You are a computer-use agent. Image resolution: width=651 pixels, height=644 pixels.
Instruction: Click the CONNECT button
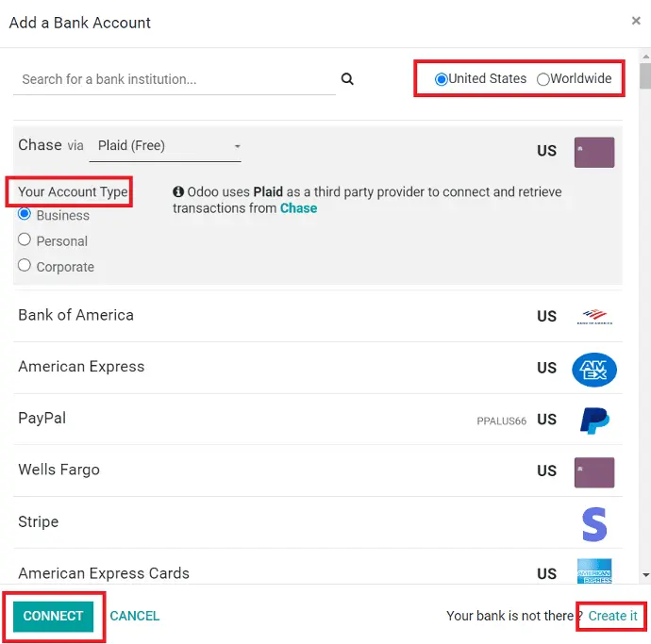[53, 617]
